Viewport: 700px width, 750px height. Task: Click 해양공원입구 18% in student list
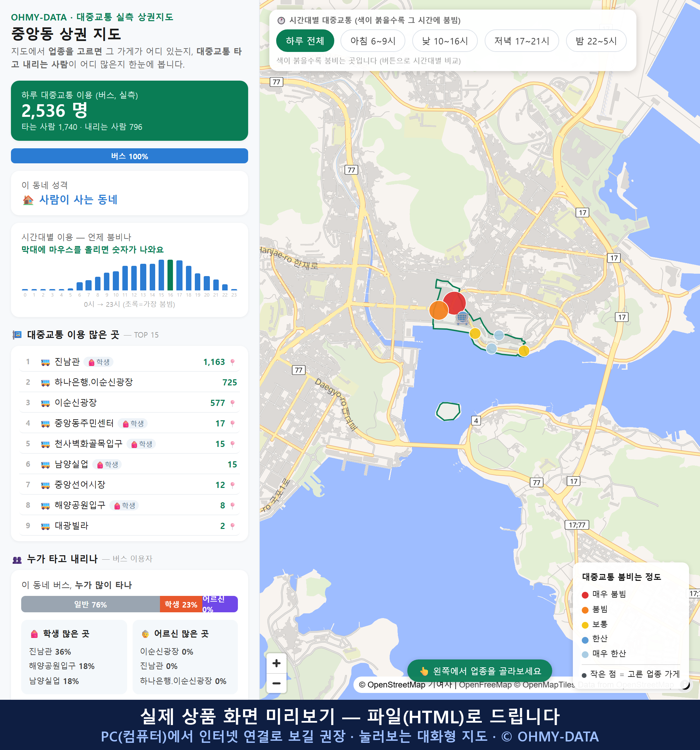coord(62,666)
